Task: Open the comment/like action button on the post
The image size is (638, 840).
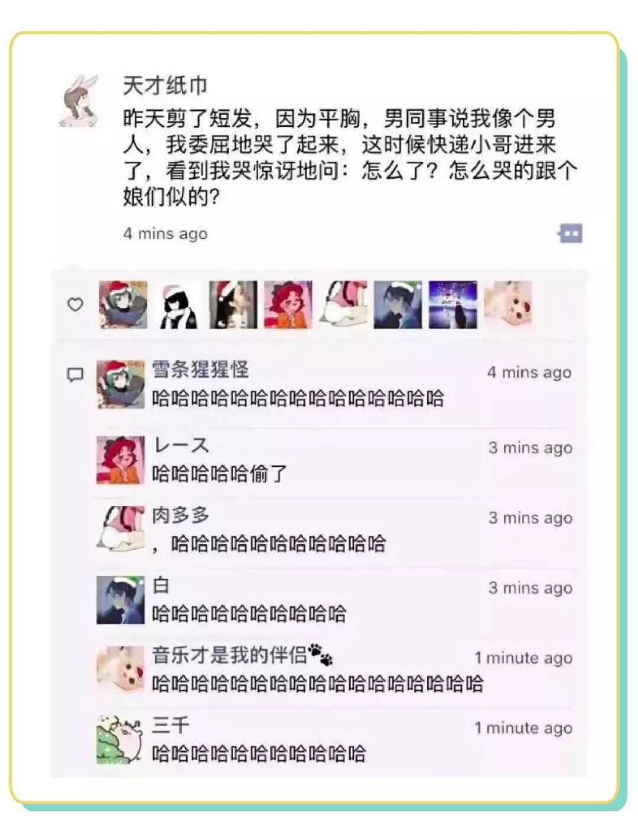Action: 570,233
